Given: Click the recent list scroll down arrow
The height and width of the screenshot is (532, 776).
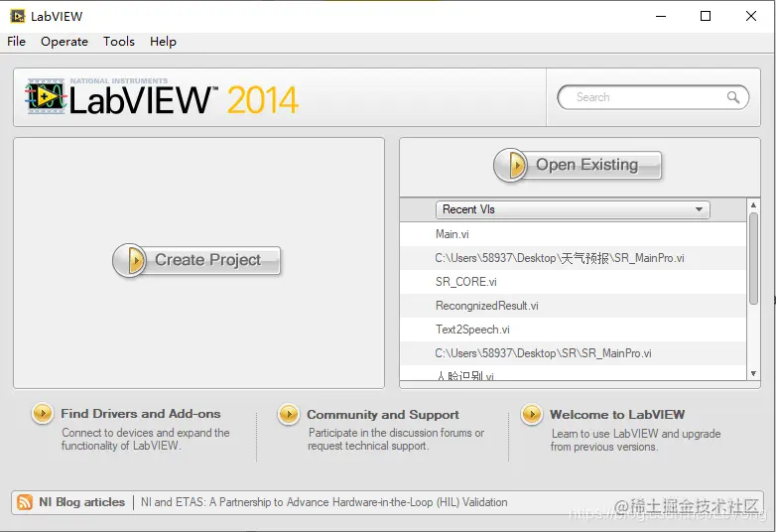Looking at the screenshot, I should click(753, 373).
